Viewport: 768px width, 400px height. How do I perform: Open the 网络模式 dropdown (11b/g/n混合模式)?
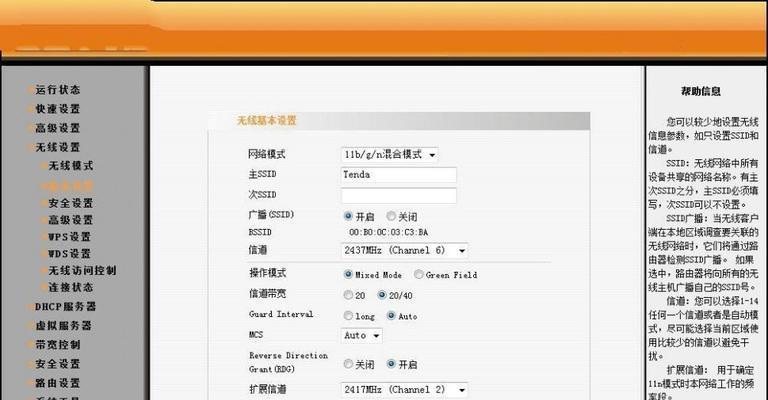[x=389, y=155]
